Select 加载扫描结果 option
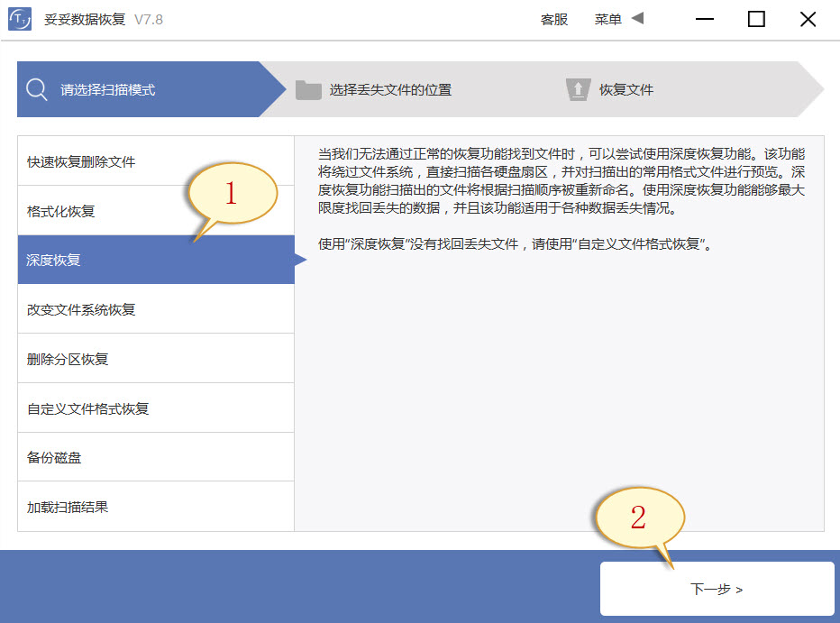 pyautogui.click(x=68, y=505)
